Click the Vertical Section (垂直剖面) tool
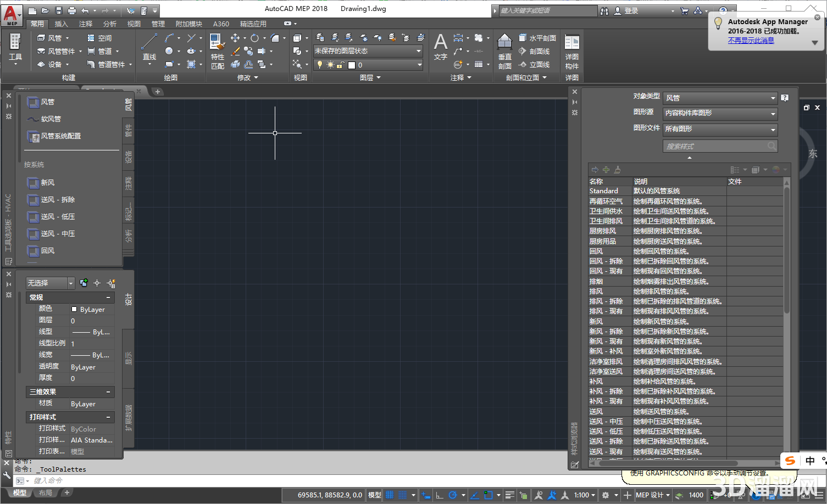827x504 pixels. click(x=505, y=51)
